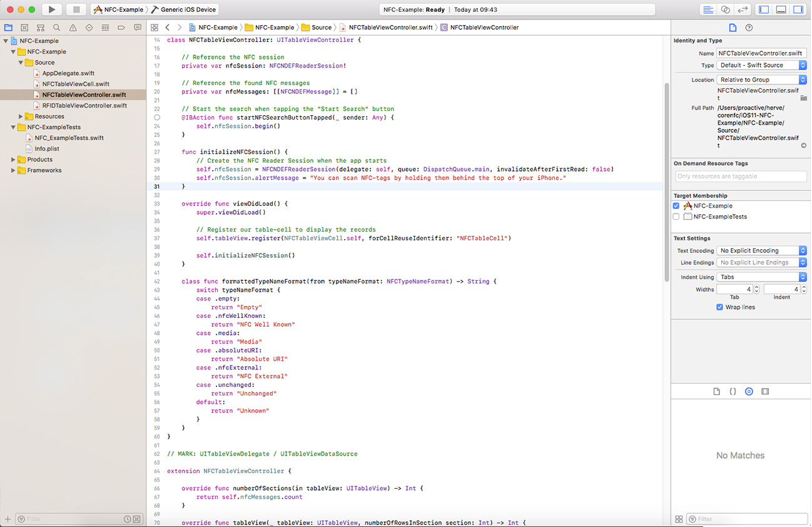This screenshot has width=812, height=527.
Task: Collapse the root NFC-Example project
Action: click(x=6, y=41)
